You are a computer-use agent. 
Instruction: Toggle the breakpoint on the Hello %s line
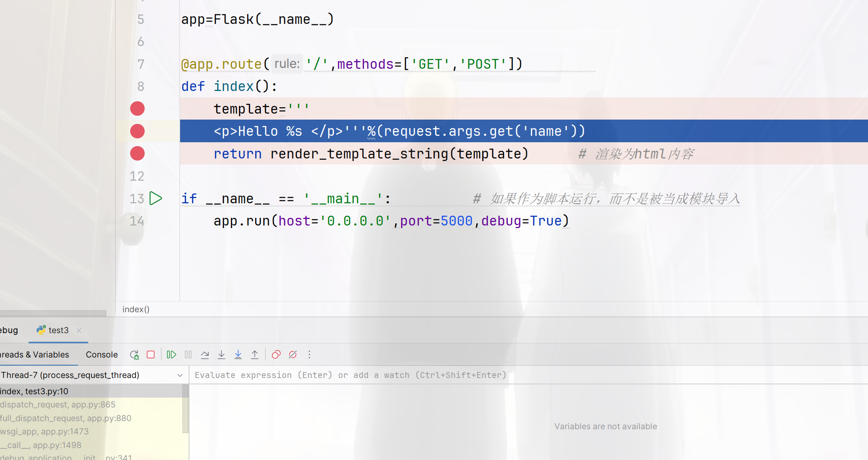(137, 131)
